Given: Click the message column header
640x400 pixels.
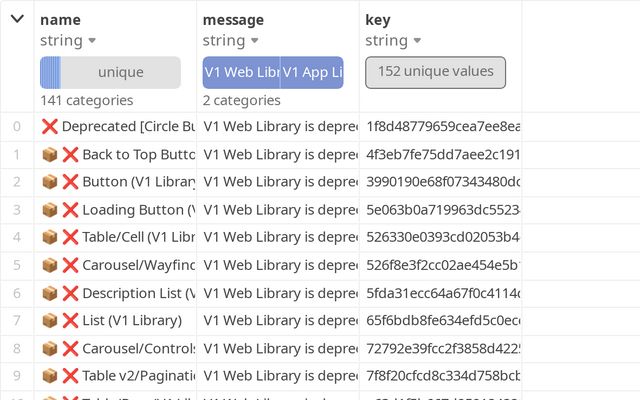Looking at the screenshot, I should (x=233, y=19).
